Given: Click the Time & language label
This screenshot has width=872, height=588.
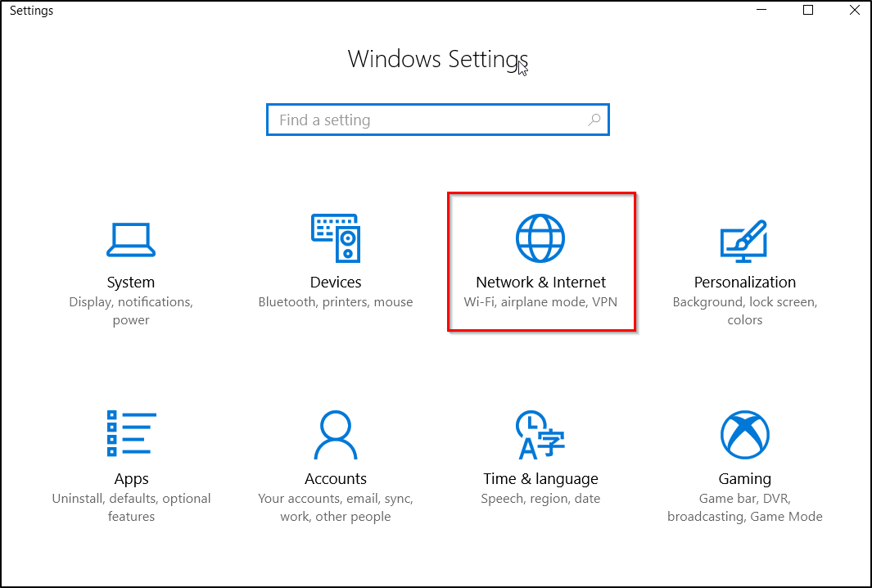Looking at the screenshot, I should tap(540, 479).
